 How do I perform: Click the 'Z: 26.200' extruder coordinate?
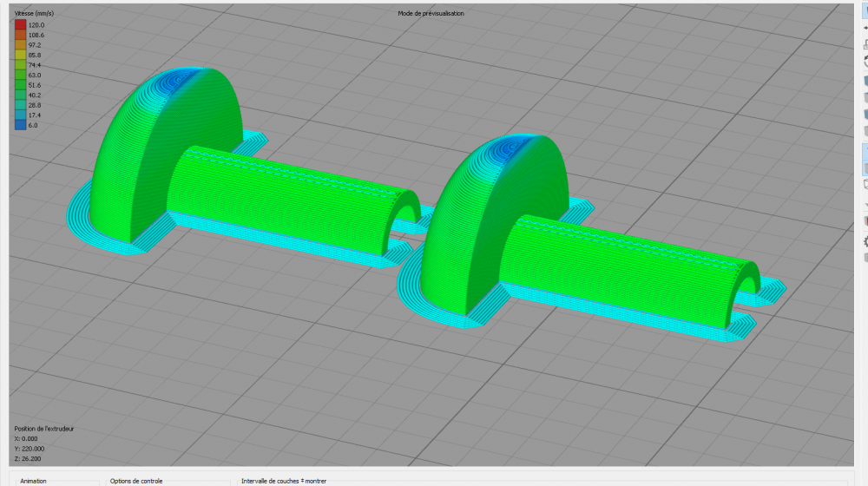point(28,458)
